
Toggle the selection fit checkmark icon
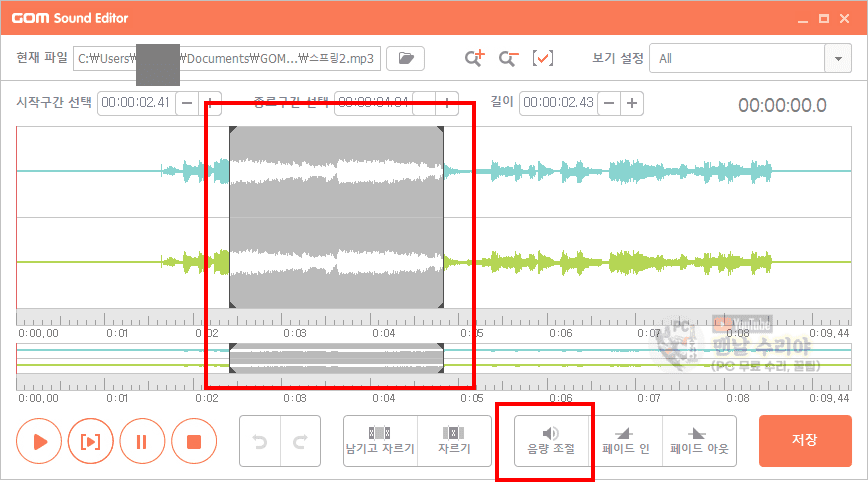coord(542,58)
